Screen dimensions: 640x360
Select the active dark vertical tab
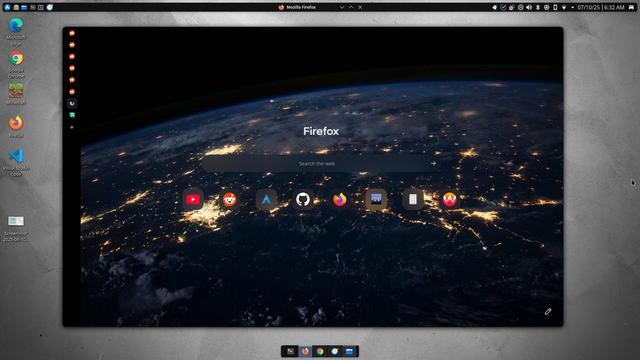tap(72, 103)
